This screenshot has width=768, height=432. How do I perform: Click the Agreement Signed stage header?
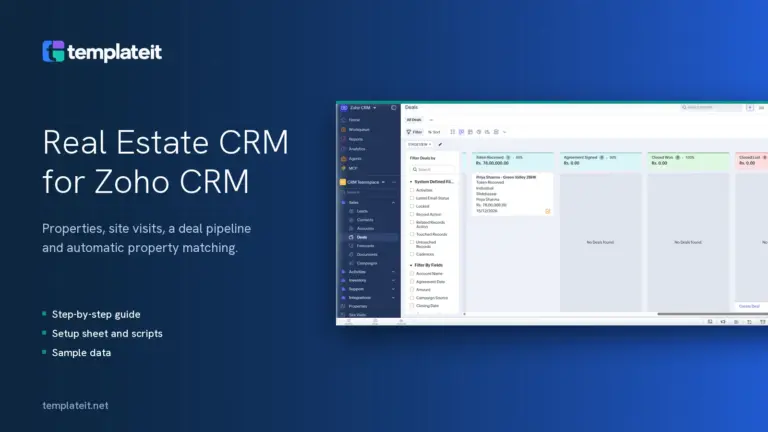pyautogui.click(x=600, y=160)
